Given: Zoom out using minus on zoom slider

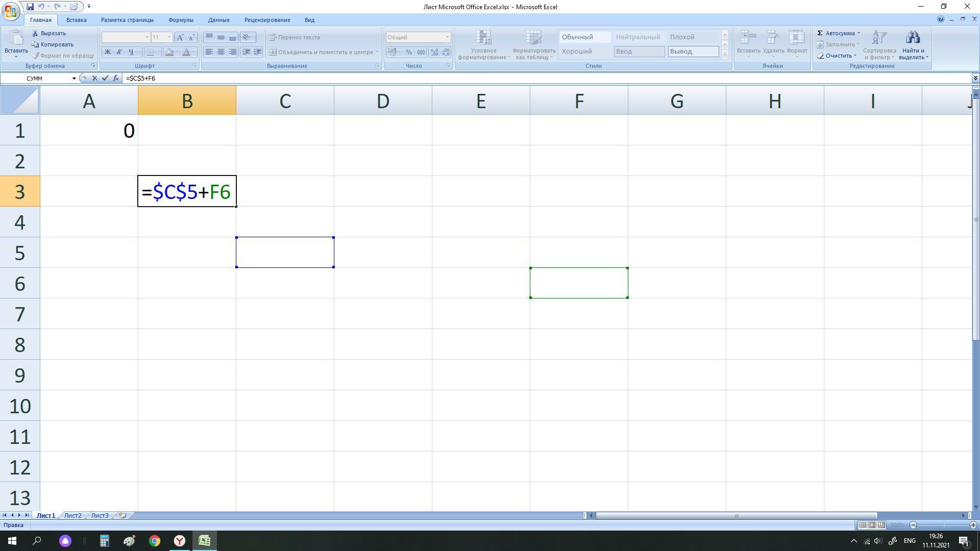Looking at the screenshot, I should (x=913, y=525).
